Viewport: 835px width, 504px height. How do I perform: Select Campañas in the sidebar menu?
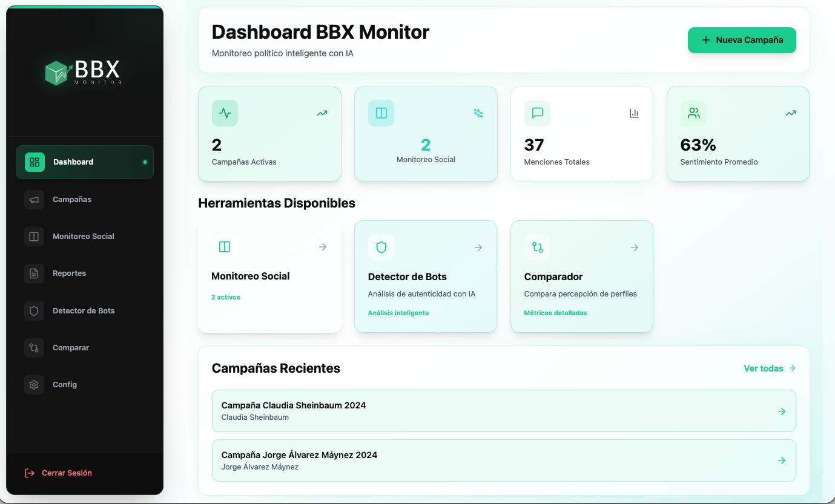73,199
